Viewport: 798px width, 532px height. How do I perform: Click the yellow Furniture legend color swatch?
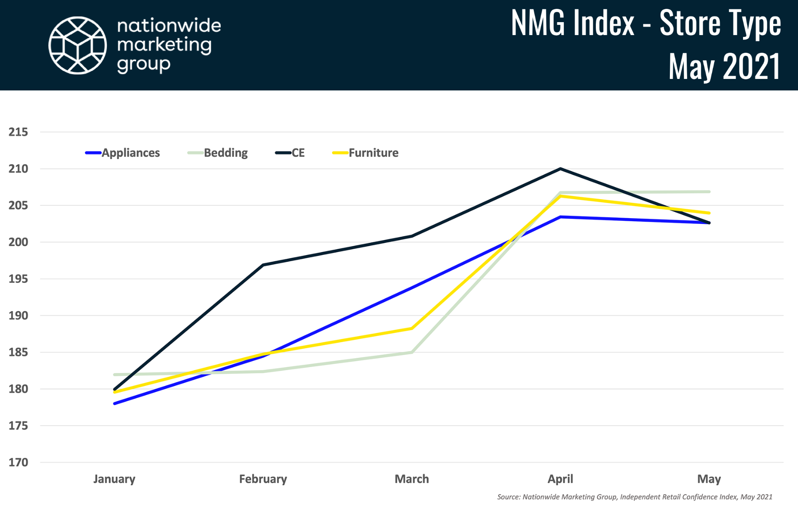click(340, 153)
